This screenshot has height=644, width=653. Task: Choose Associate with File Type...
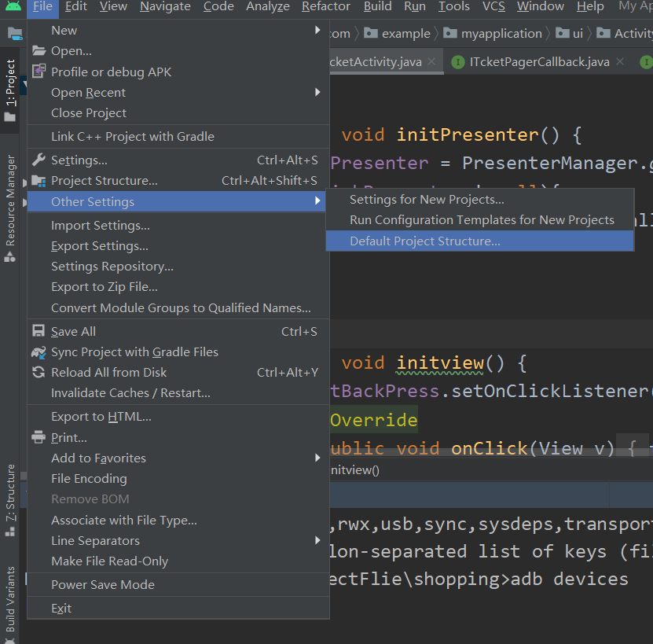click(x=178, y=521)
